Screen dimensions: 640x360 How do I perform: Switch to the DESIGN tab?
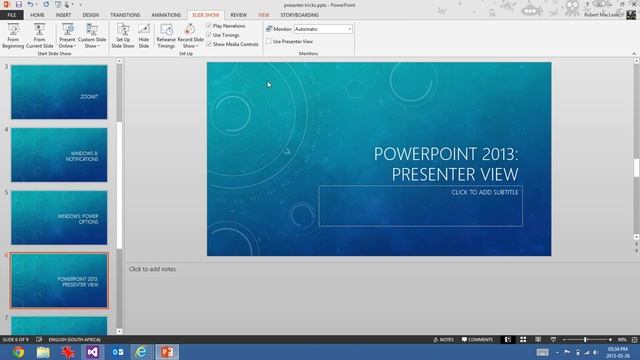[91, 15]
